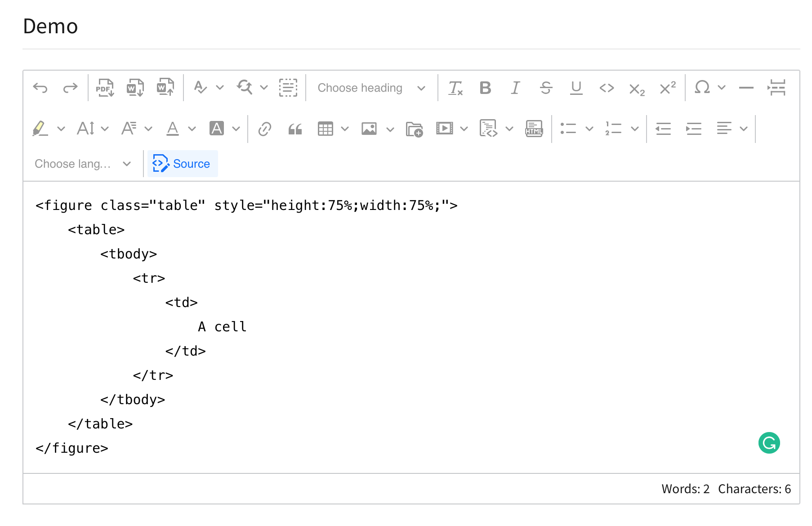
Task: Open the Choose language dropdown
Action: 83,164
